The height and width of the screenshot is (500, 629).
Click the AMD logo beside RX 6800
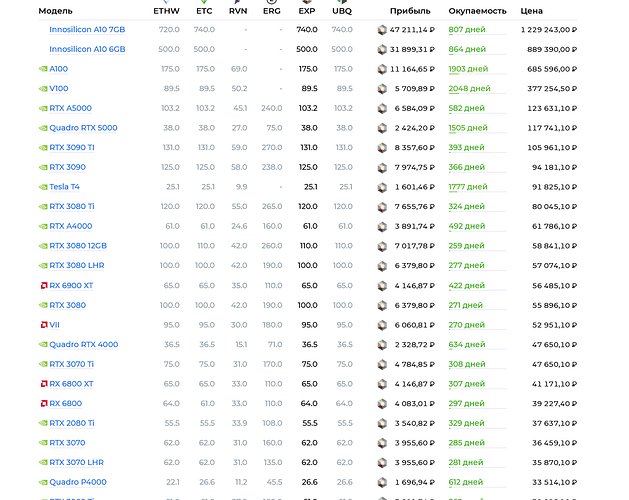pos(44,404)
